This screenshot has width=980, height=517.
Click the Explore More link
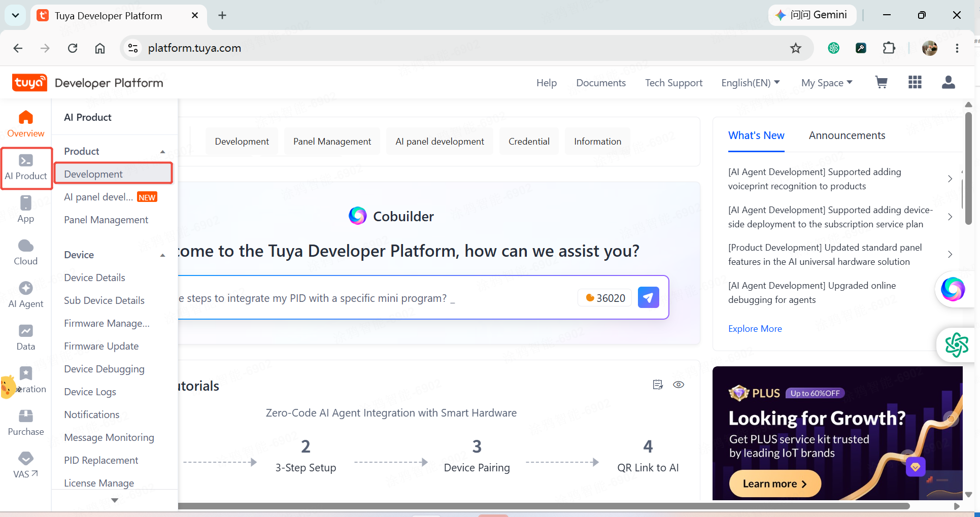pyautogui.click(x=755, y=329)
